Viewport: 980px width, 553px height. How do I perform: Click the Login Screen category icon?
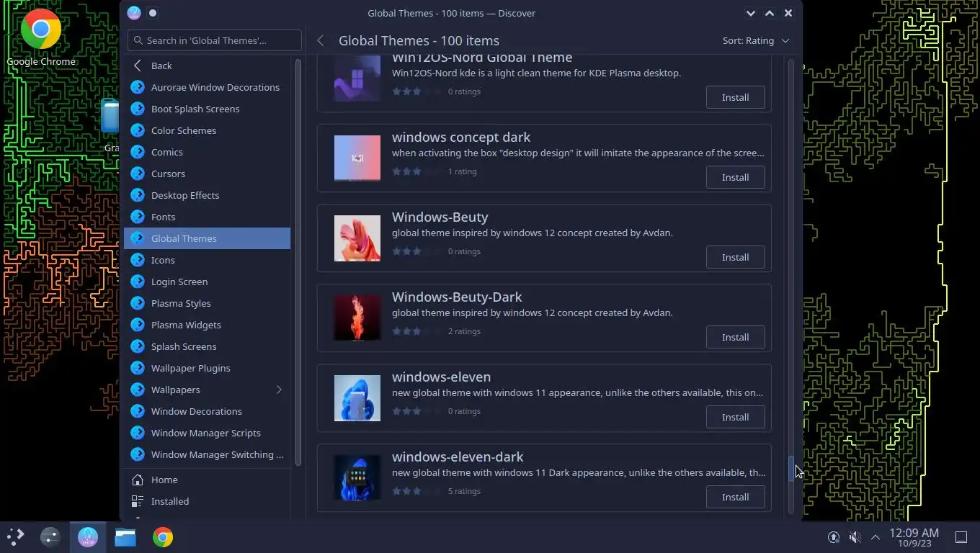pos(138,282)
